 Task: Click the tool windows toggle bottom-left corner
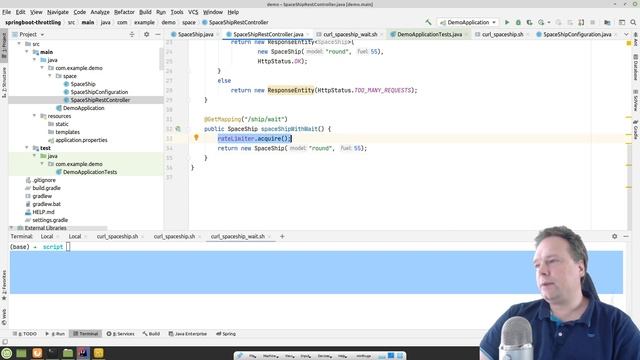click(x=4, y=342)
